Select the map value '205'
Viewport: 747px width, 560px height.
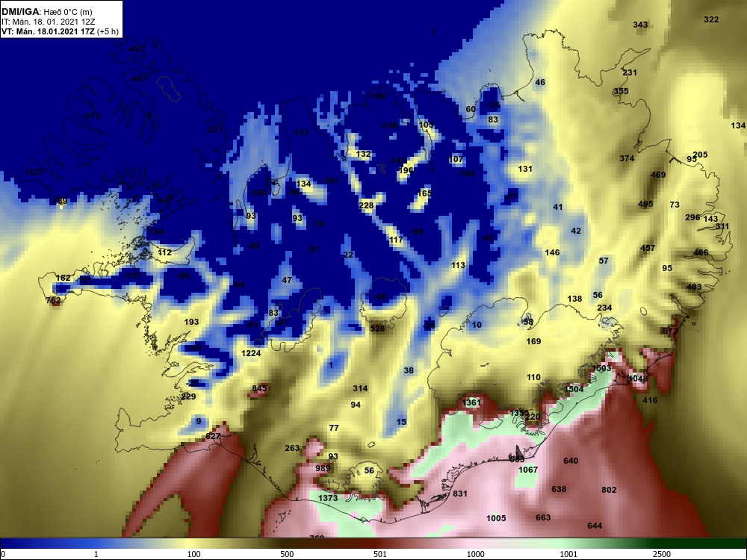pyautogui.click(x=701, y=155)
